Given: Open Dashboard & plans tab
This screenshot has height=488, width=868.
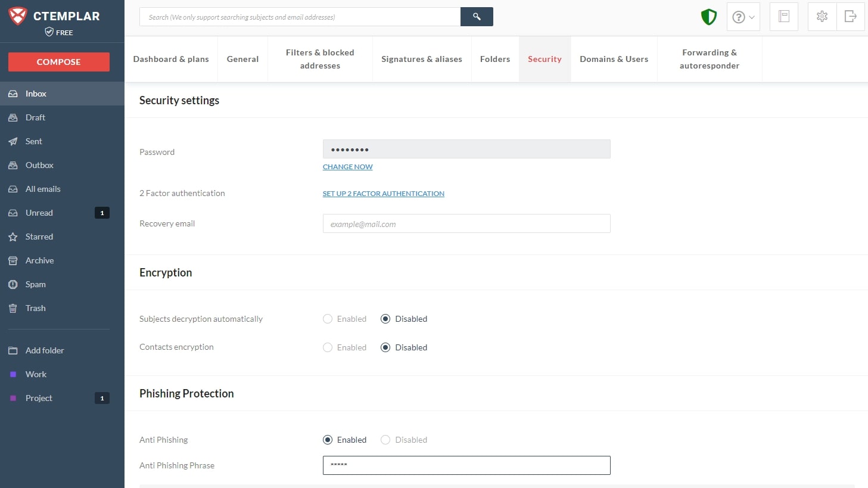Looking at the screenshot, I should coord(171,59).
